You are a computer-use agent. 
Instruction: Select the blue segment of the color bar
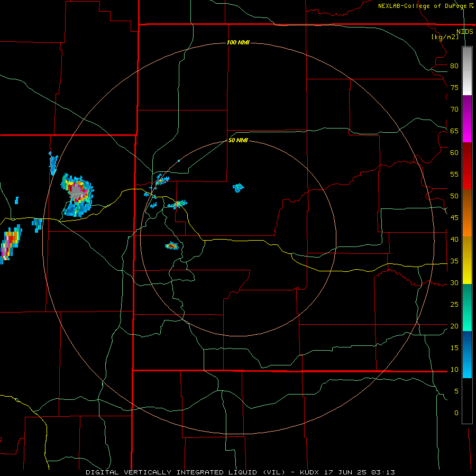pos(467,354)
